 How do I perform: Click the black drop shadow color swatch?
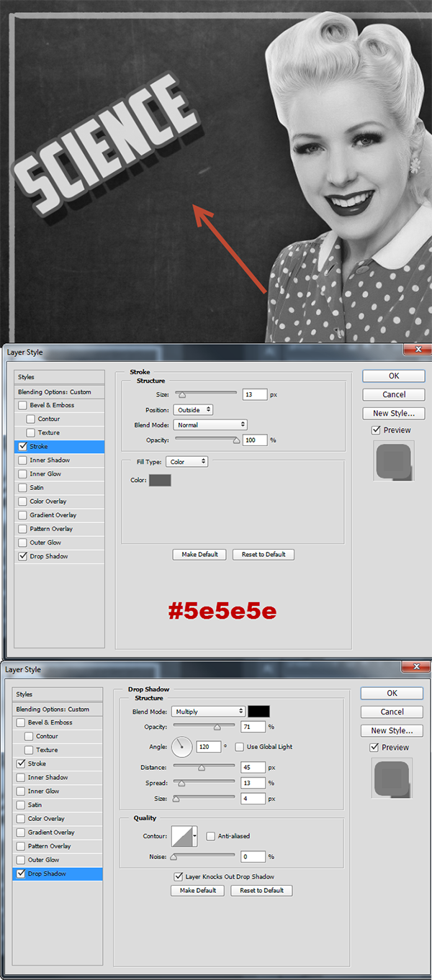[x=258, y=712]
